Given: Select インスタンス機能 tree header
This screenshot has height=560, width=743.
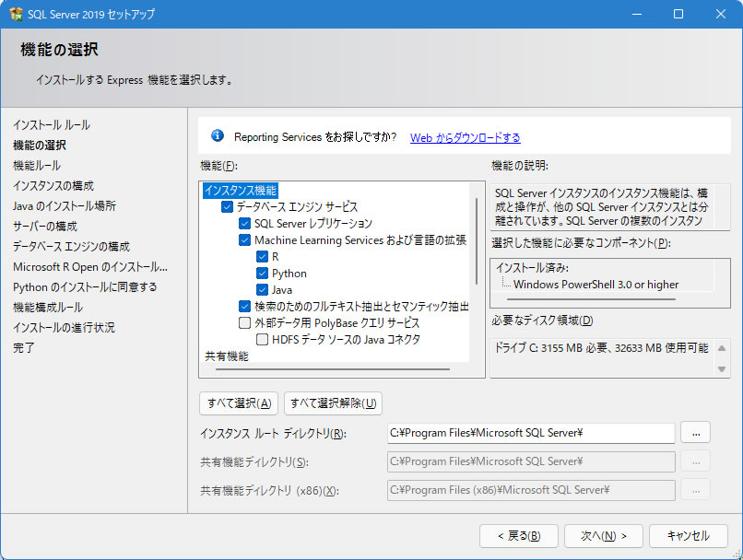Looking at the screenshot, I should point(240,191).
